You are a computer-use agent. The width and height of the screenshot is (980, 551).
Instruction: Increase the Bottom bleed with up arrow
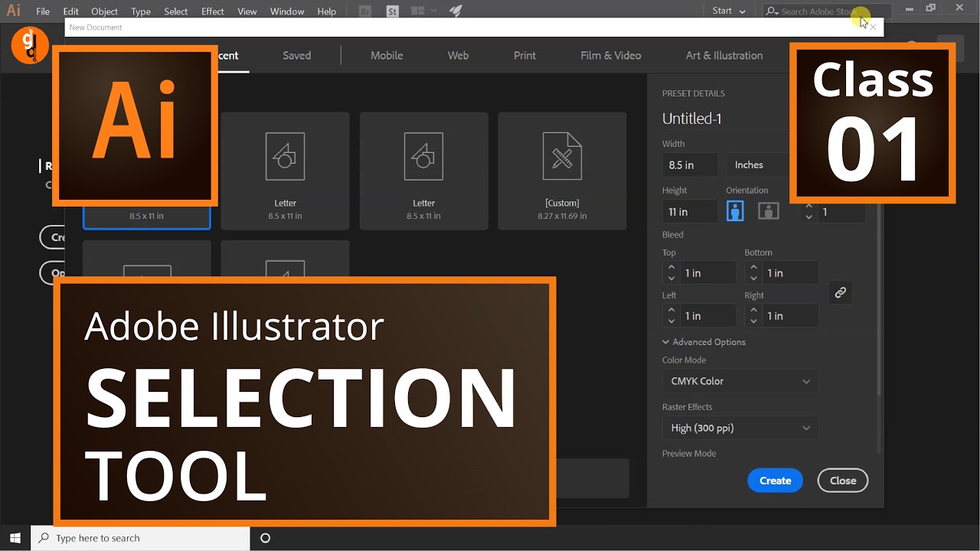[x=754, y=268]
